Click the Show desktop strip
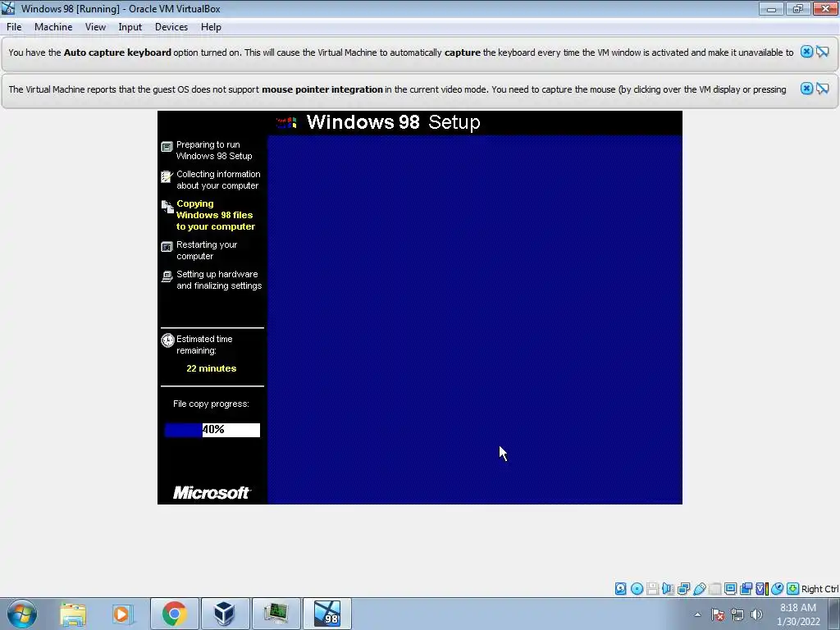 [834, 614]
